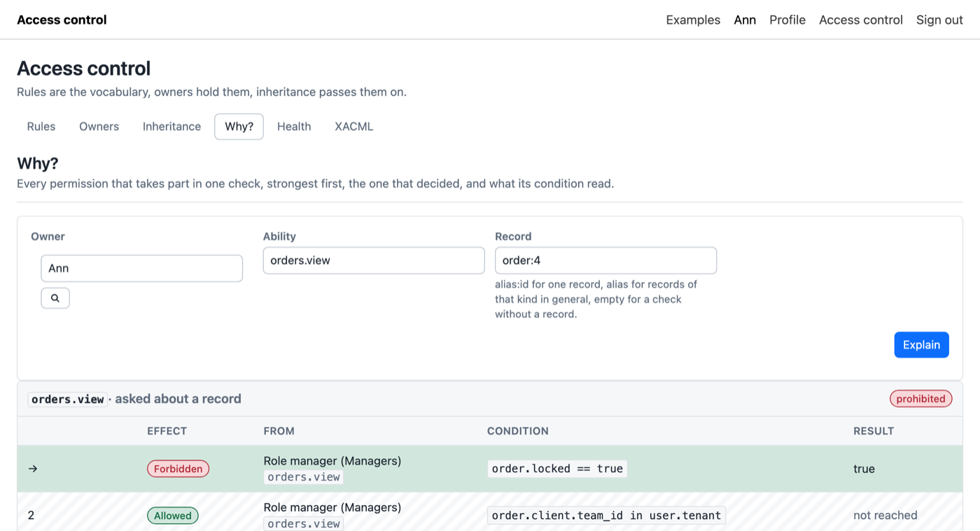
Task: Focus the Ability field with orders.view
Action: [374, 260]
